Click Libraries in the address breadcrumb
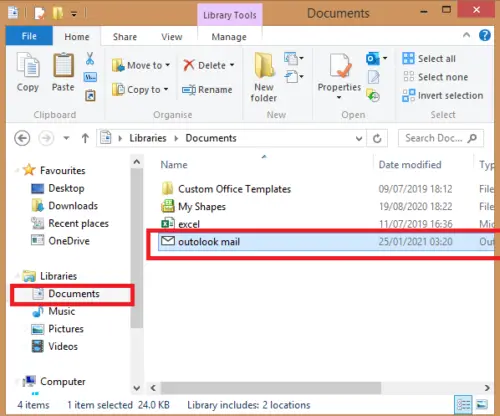The image size is (500, 416). pos(148,138)
